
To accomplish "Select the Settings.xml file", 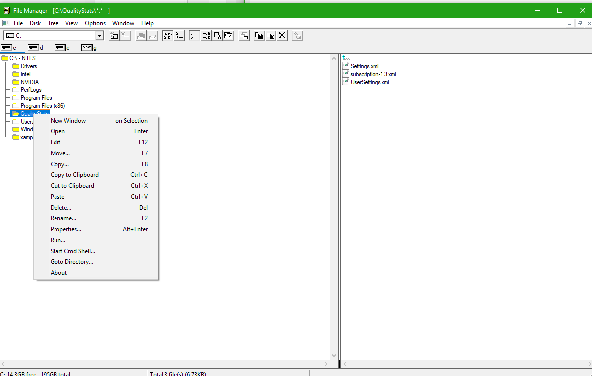I will pos(361,66).
